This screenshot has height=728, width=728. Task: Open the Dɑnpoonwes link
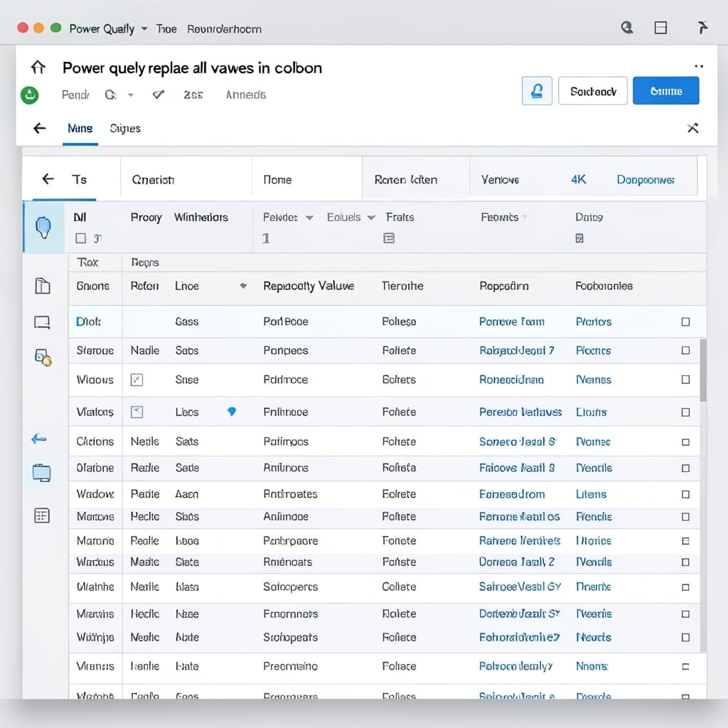[646, 180]
